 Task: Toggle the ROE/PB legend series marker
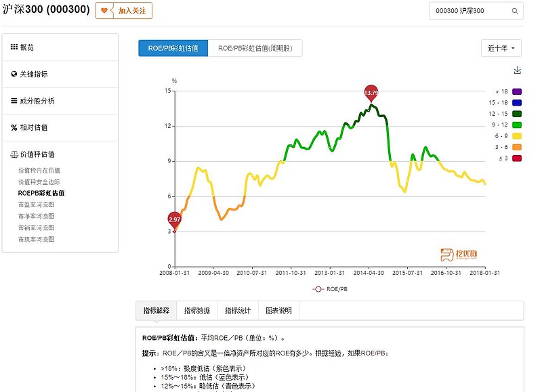pos(318,289)
